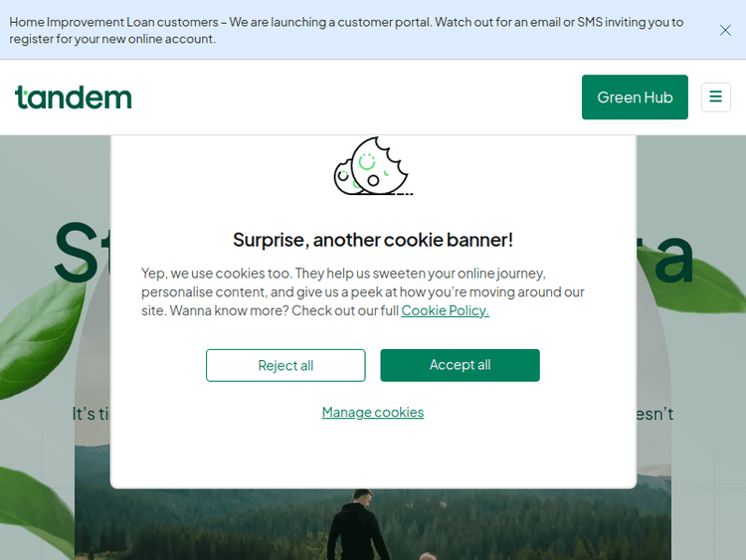Click the tandem logo
This screenshot has height=560, width=746.
[x=74, y=96]
